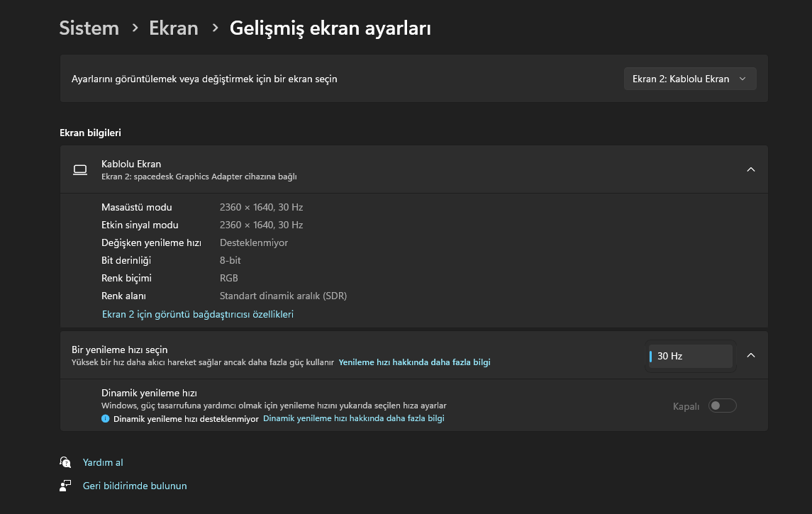The image size is (812, 514).
Task: Go back to Sistem in breadcrumb
Action: [89, 28]
